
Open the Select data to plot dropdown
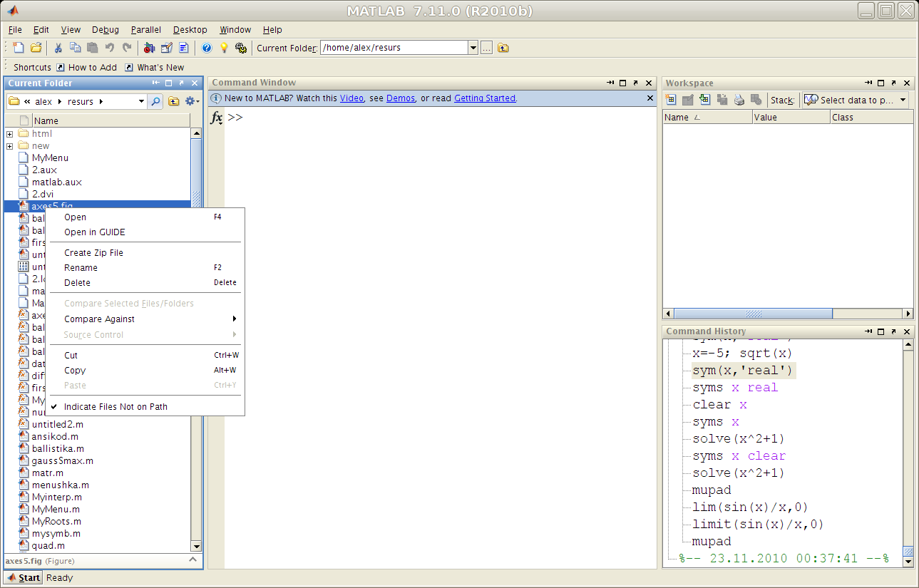coord(903,100)
